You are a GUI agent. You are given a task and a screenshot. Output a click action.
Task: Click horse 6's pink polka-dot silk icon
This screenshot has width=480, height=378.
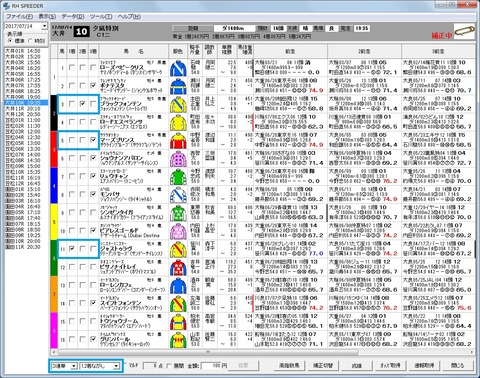[x=178, y=158]
